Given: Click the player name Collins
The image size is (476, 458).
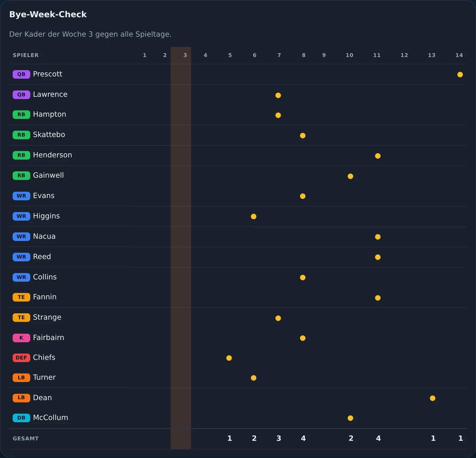Looking at the screenshot, I should pos(45,277).
